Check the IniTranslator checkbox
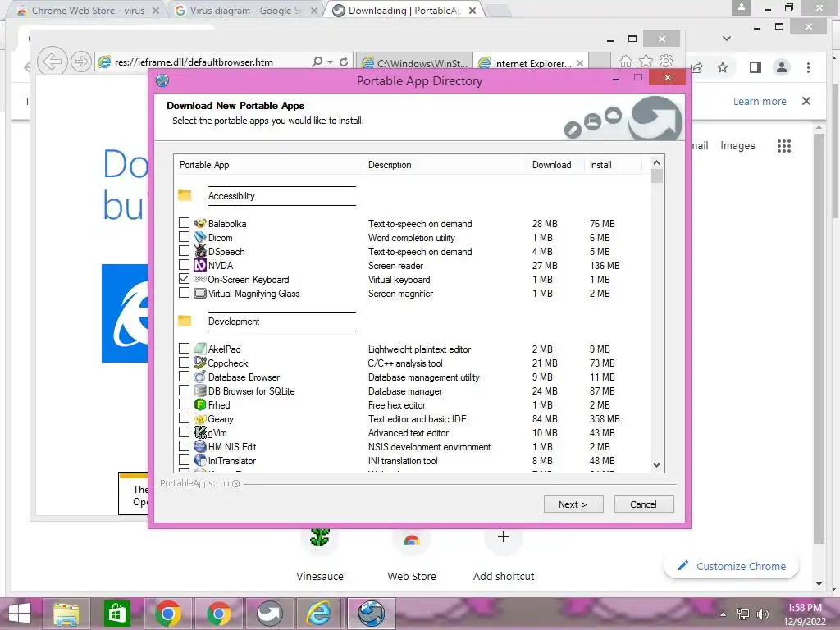This screenshot has width=840, height=630. click(184, 459)
